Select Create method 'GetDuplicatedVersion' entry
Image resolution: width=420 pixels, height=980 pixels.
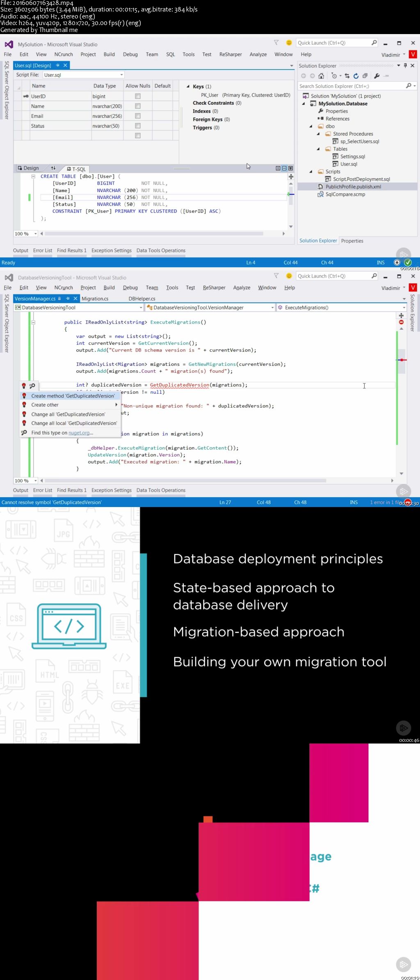[x=70, y=396]
